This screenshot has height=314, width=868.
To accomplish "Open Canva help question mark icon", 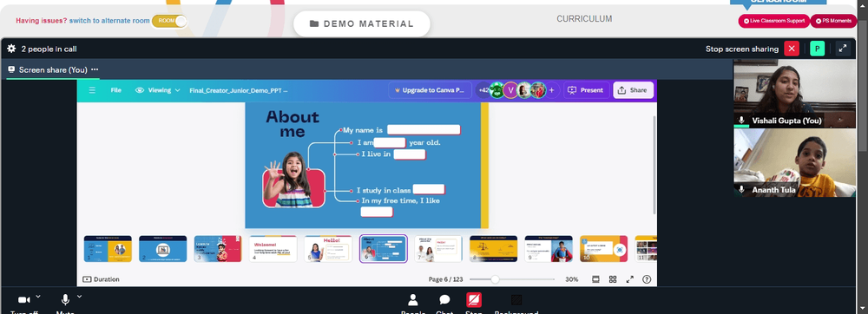I will click(647, 279).
